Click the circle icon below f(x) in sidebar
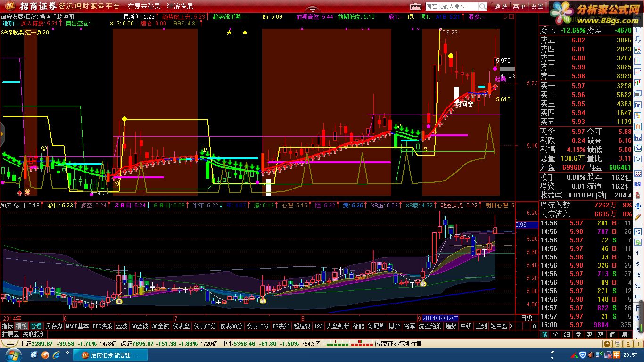Screen dimensions: 644x362 tap(638, 159)
